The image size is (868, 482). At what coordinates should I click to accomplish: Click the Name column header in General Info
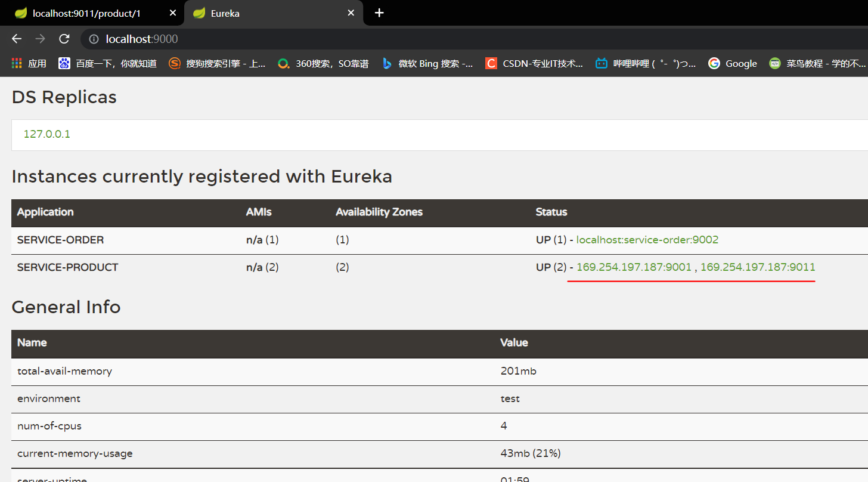tap(32, 343)
